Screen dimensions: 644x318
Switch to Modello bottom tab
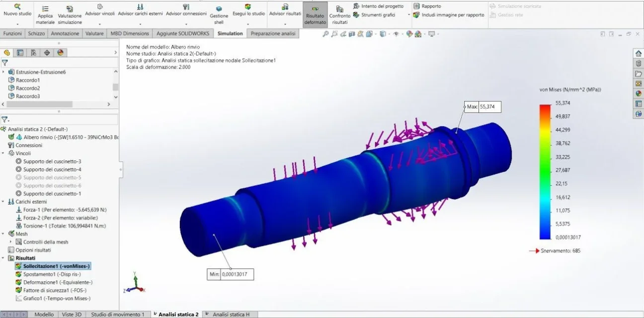click(44, 315)
